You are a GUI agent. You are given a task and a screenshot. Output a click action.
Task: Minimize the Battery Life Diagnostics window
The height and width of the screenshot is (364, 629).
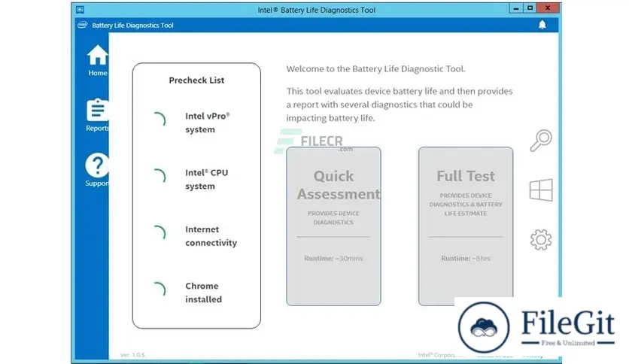516,8
